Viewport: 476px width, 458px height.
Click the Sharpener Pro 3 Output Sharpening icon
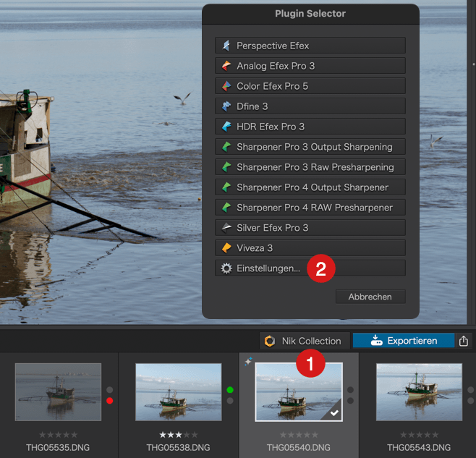tap(226, 147)
